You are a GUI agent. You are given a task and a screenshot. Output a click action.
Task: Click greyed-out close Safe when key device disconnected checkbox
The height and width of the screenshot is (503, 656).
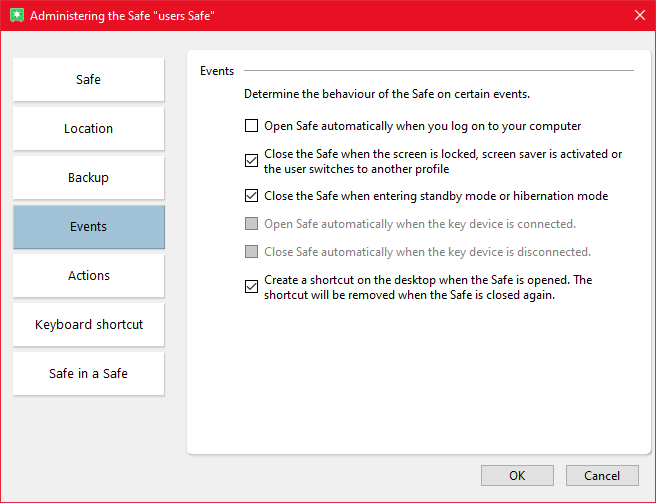tap(251, 252)
